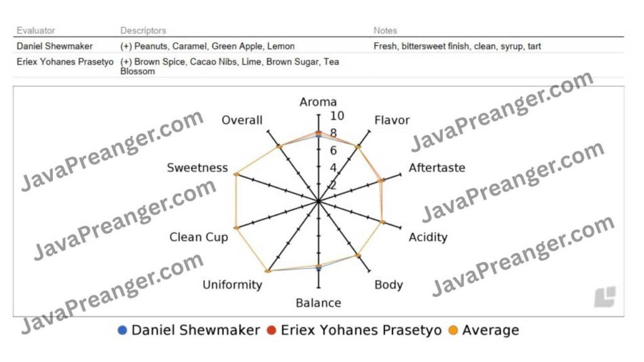Click the Overall axis label

(242, 120)
